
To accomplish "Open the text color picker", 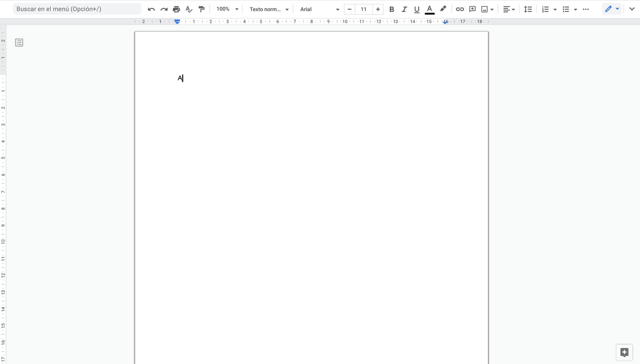I will (x=429, y=9).
